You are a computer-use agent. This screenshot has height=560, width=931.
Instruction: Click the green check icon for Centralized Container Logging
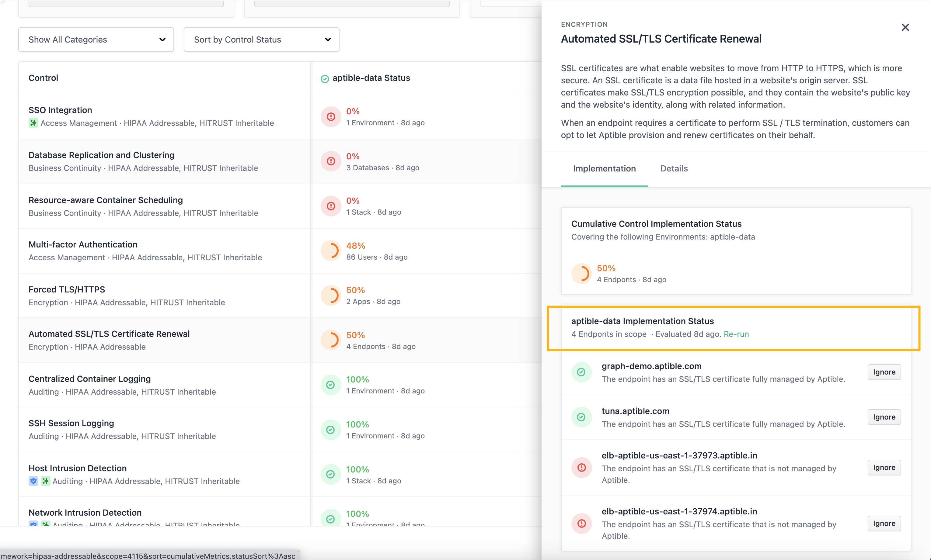331,385
